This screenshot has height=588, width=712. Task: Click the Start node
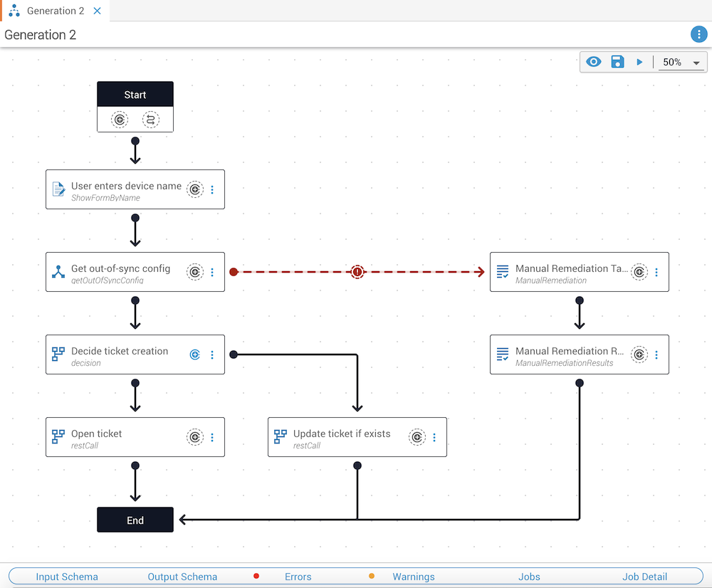coord(135,95)
